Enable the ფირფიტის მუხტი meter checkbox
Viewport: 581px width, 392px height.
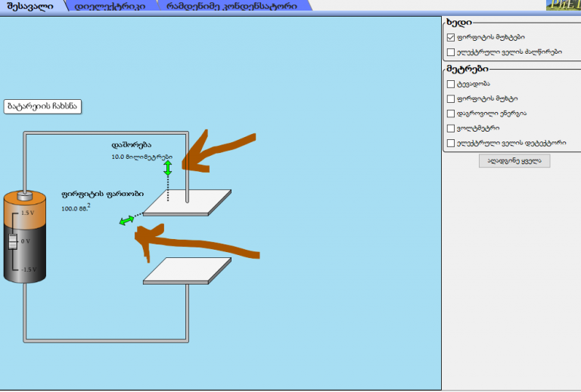(x=451, y=99)
